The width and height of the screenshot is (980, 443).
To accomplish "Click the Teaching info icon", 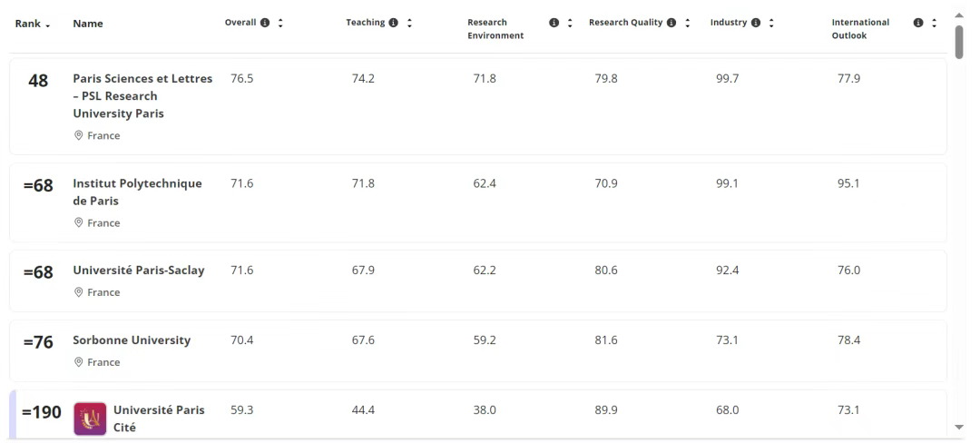I will [393, 23].
